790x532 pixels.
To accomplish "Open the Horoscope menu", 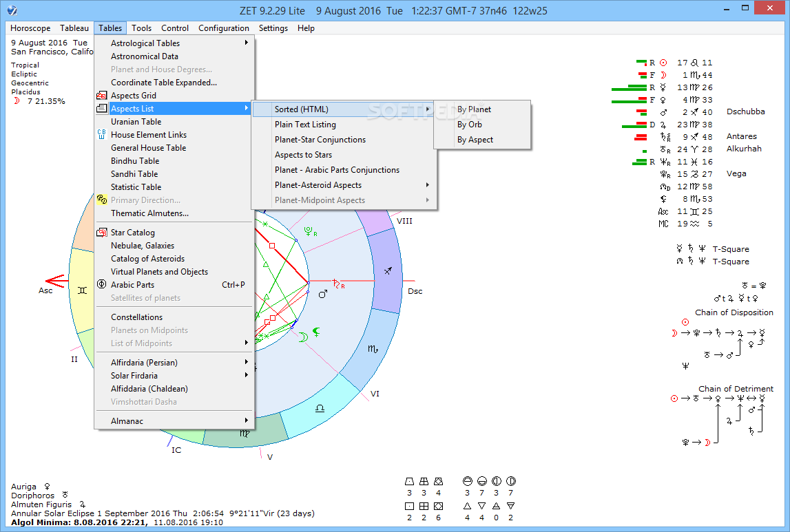I will [x=30, y=28].
